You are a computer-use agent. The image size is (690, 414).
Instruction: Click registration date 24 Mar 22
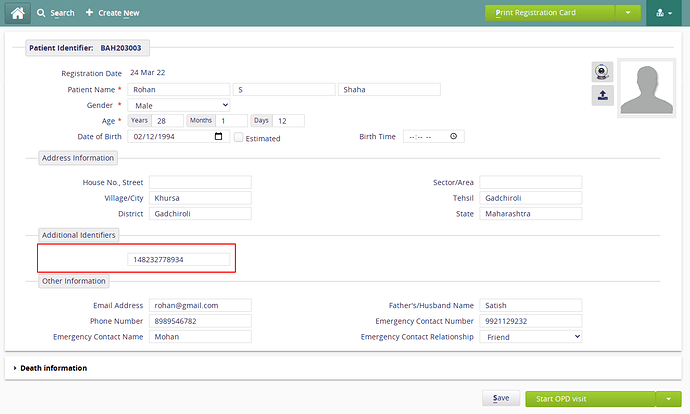click(147, 73)
